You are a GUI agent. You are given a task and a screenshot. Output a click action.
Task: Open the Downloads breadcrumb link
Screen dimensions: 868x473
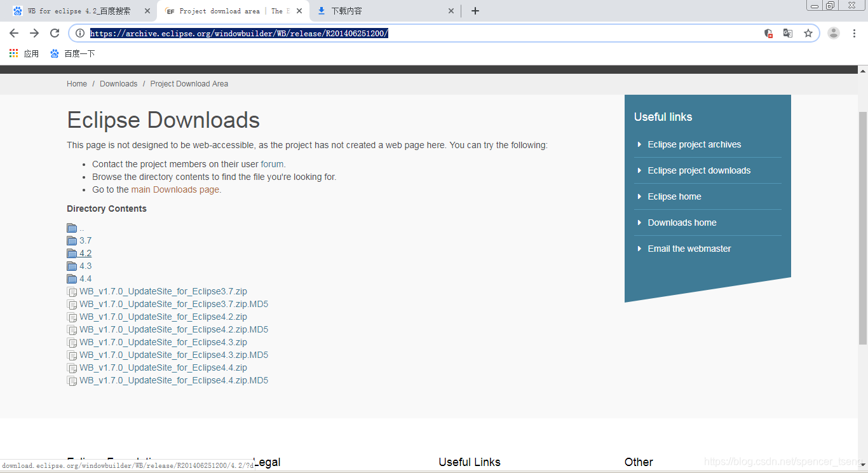pyautogui.click(x=118, y=84)
